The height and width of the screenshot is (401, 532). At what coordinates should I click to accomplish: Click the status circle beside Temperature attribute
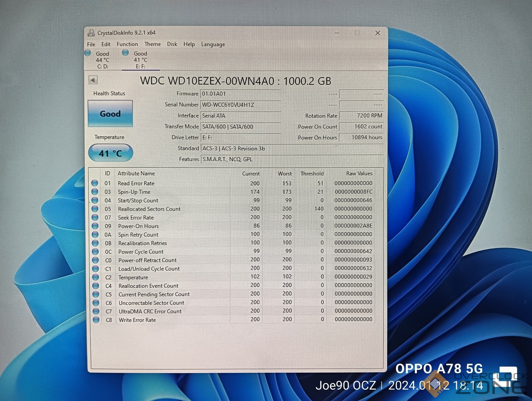coord(96,277)
